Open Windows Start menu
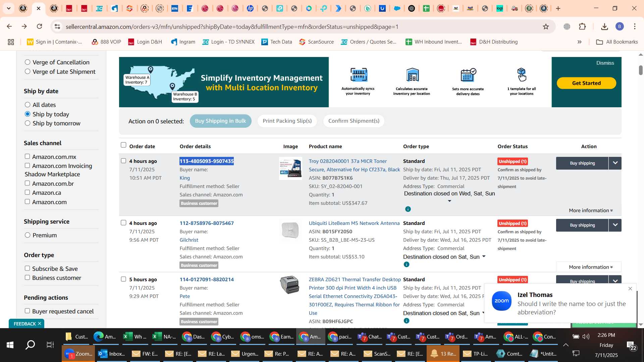This screenshot has height=362, width=644. pos(10,345)
